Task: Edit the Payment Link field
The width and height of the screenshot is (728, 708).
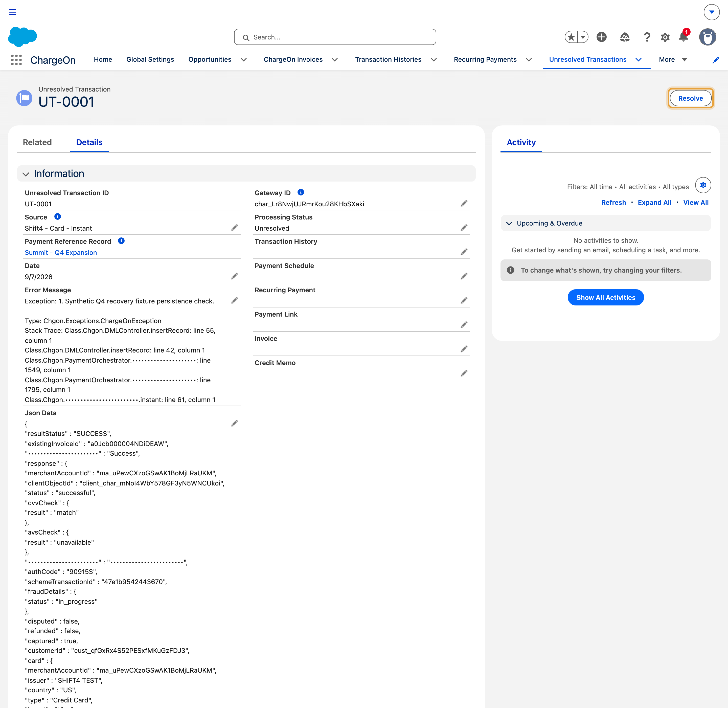Action: [x=464, y=325]
